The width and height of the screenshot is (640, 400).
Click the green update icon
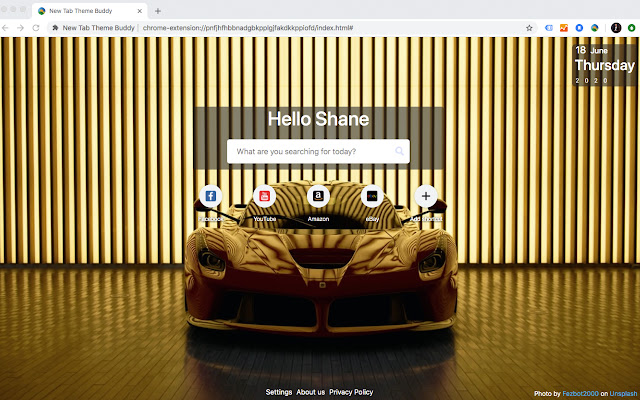[x=631, y=28]
